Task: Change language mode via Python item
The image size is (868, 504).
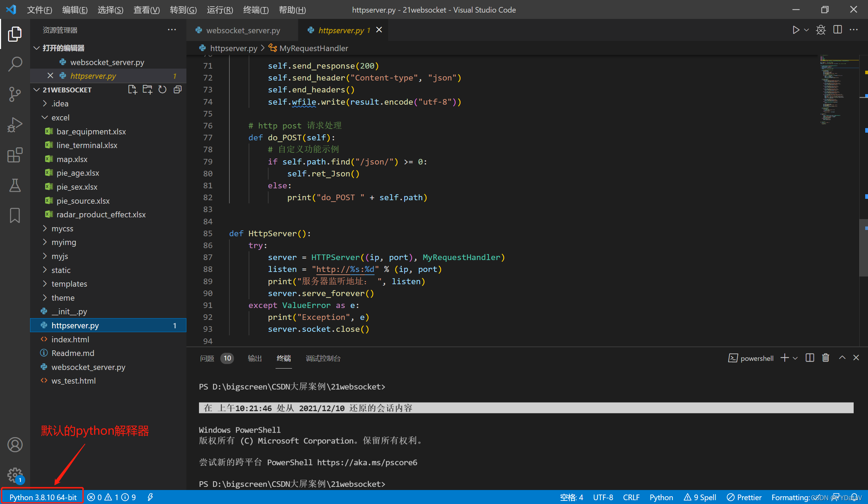Action: pos(661,497)
